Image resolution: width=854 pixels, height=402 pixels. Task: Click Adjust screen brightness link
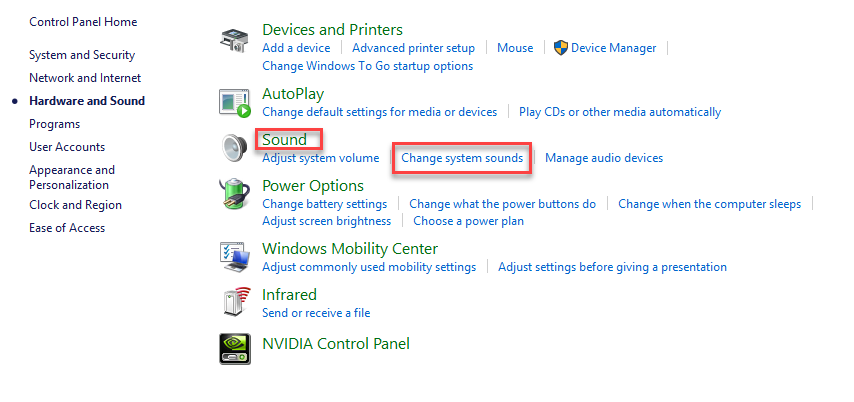[x=326, y=221]
